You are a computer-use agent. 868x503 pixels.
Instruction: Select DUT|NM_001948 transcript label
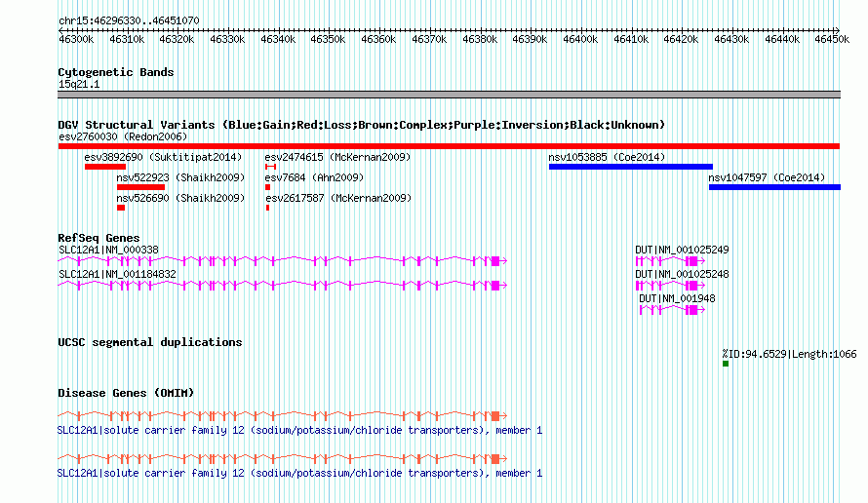[677, 299]
